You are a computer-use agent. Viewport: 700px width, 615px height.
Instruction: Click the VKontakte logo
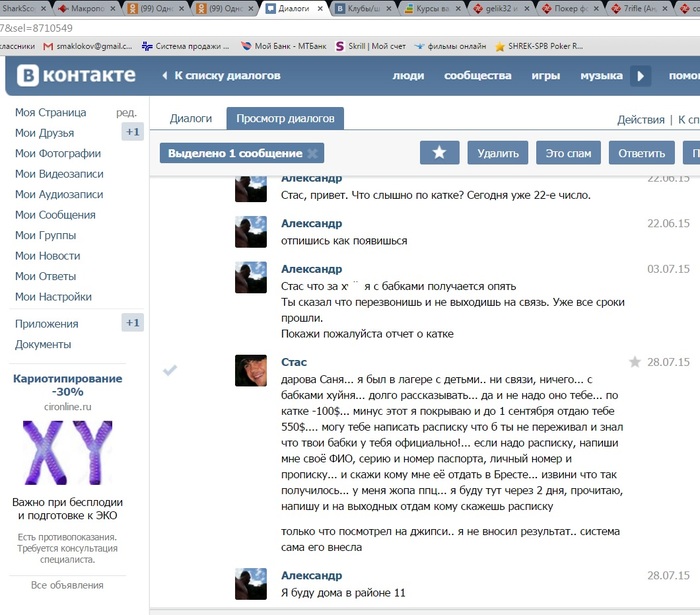tap(76, 75)
